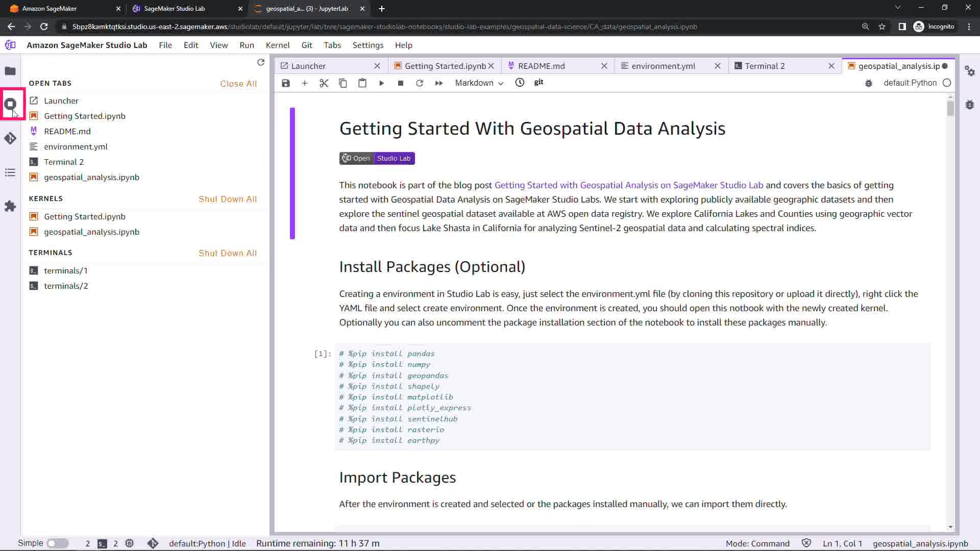Open the Getting Started with Geospatial Analysis link
This screenshot has height=551, width=980.
(628, 185)
